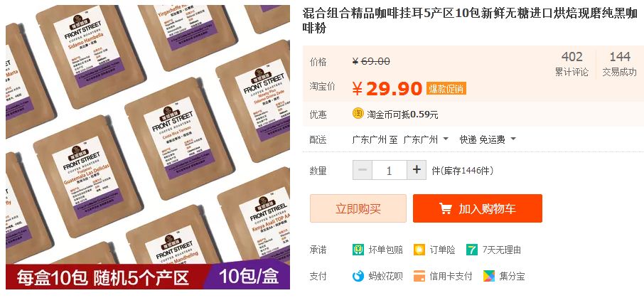Screen dimensions: 644x298
Task: Click the 爆款促销 promotion tag
Action: pyautogui.click(x=446, y=88)
